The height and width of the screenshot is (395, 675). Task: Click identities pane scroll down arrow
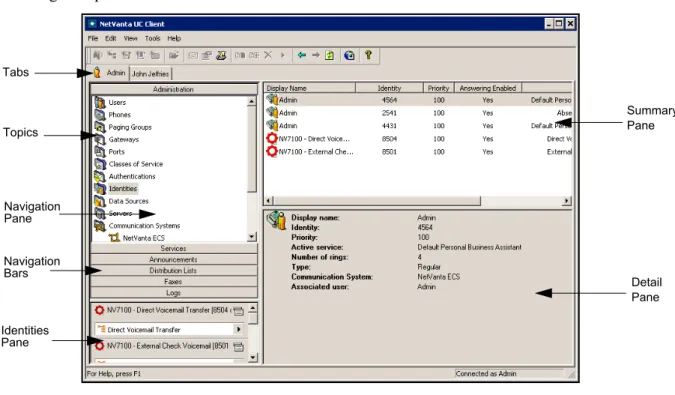[253, 357]
